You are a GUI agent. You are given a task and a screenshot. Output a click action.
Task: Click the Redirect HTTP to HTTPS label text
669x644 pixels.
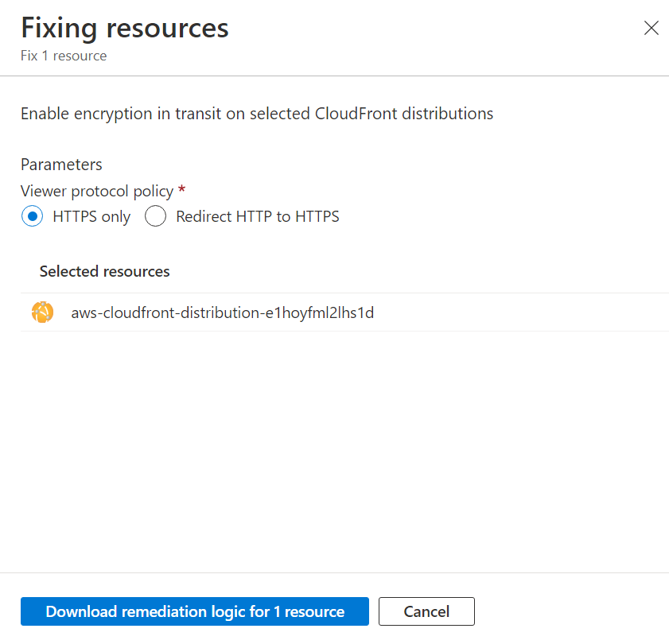(x=258, y=216)
